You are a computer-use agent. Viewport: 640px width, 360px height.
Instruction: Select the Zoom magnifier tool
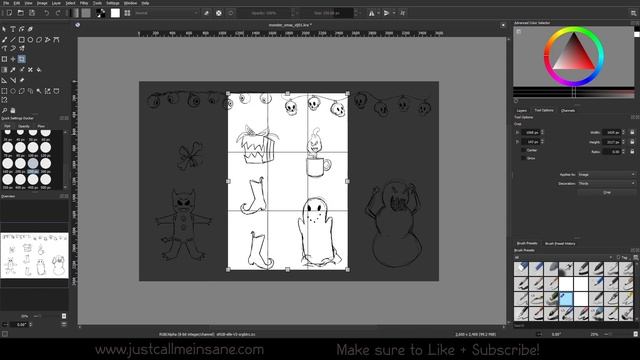4,110
